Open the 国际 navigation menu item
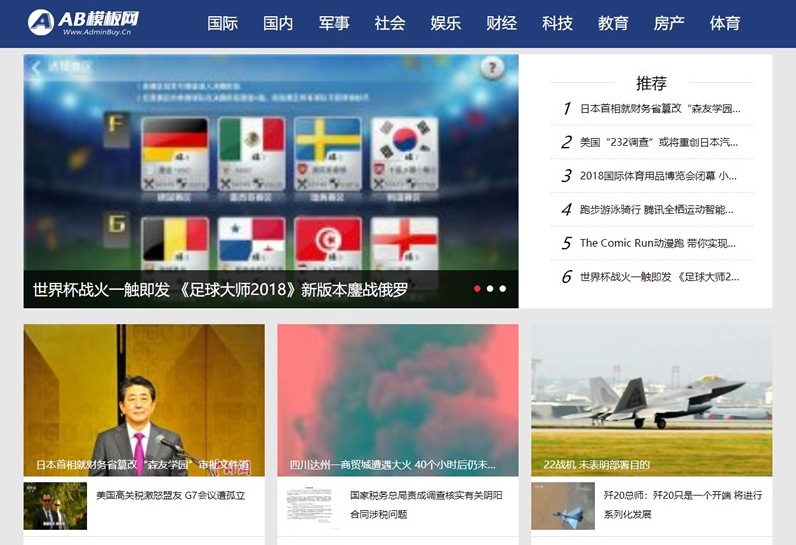 click(222, 23)
